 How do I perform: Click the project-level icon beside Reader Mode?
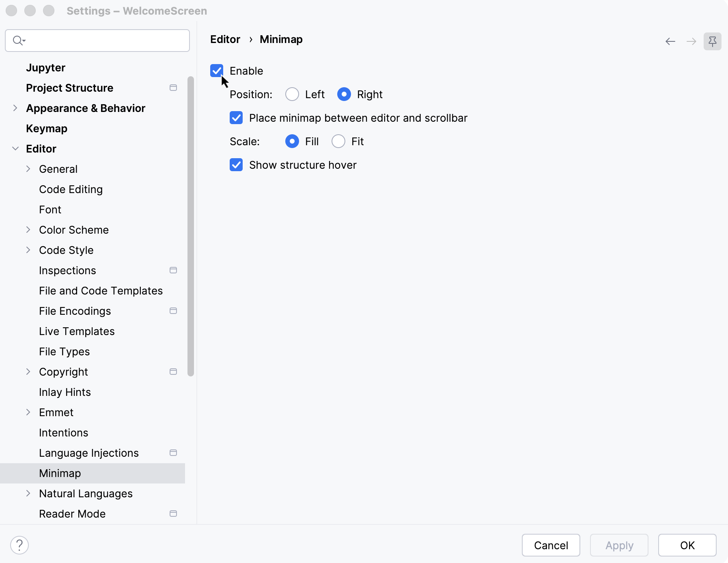coord(173,514)
